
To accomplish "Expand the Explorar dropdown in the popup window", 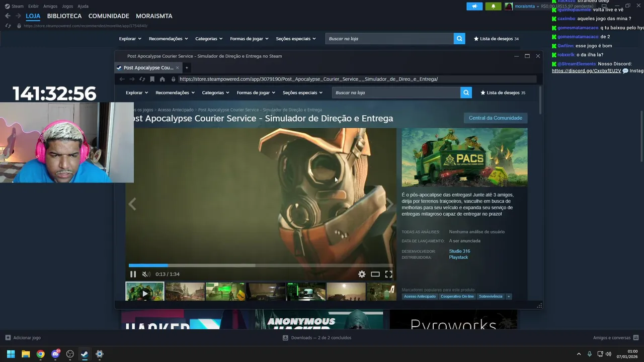I will (137, 93).
